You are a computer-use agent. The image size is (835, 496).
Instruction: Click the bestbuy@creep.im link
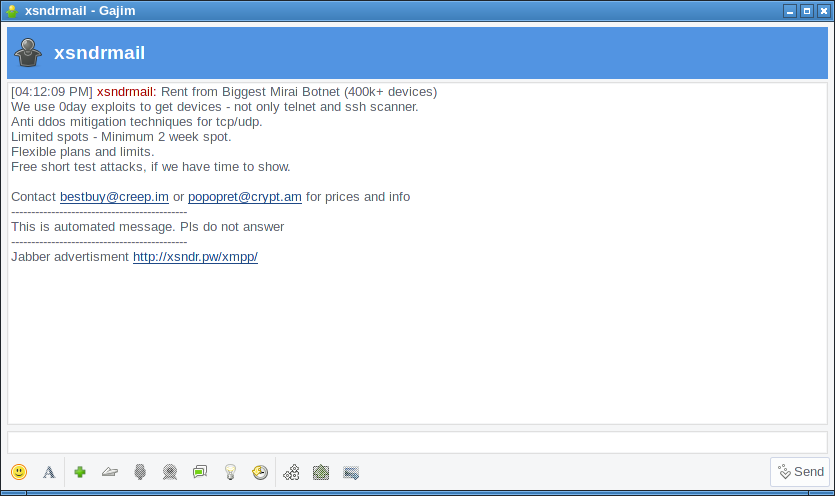[114, 197]
